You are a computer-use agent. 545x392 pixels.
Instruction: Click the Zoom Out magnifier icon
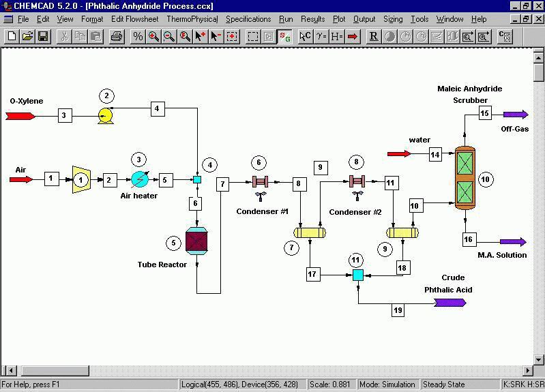pos(169,36)
